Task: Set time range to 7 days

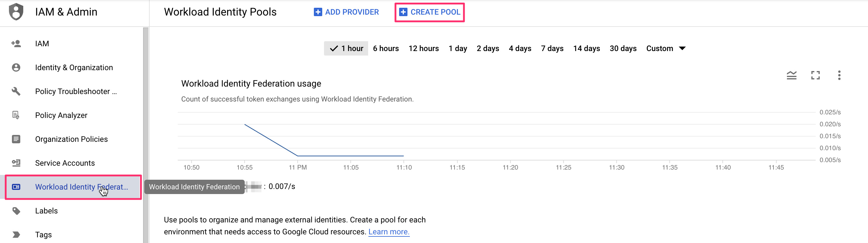Action: pos(552,49)
